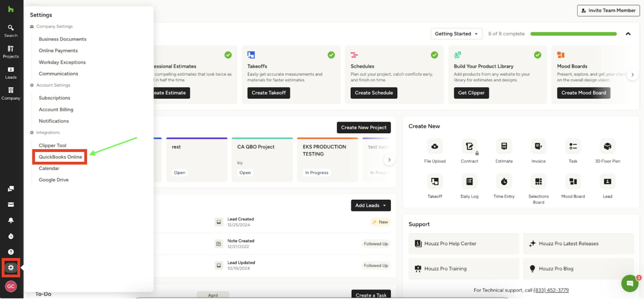
Task: Open the Leads icon in sidebar
Action: 11,73
